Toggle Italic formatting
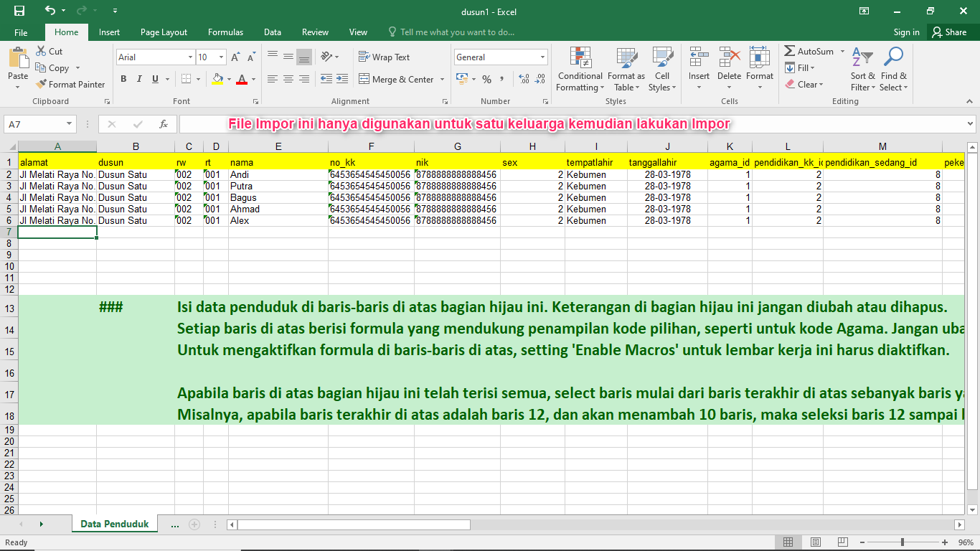Image resolution: width=980 pixels, height=551 pixels. pyautogui.click(x=140, y=80)
